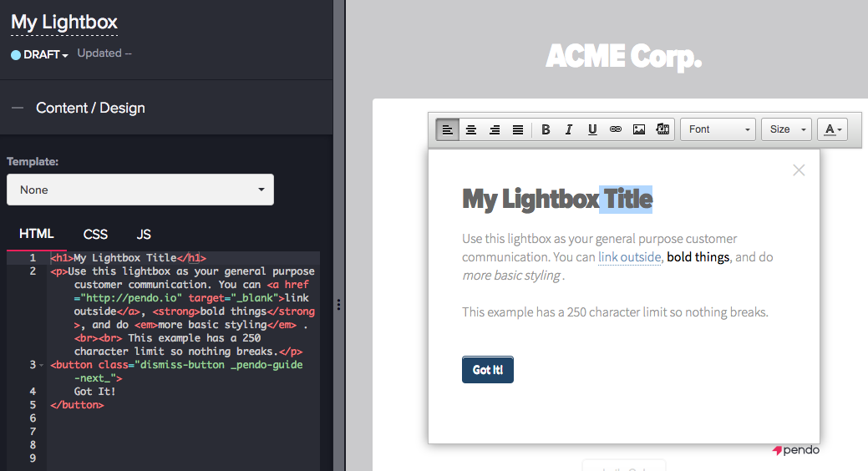The width and height of the screenshot is (868, 471).
Task: Justify text in editor toolbar
Action: (x=518, y=129)
